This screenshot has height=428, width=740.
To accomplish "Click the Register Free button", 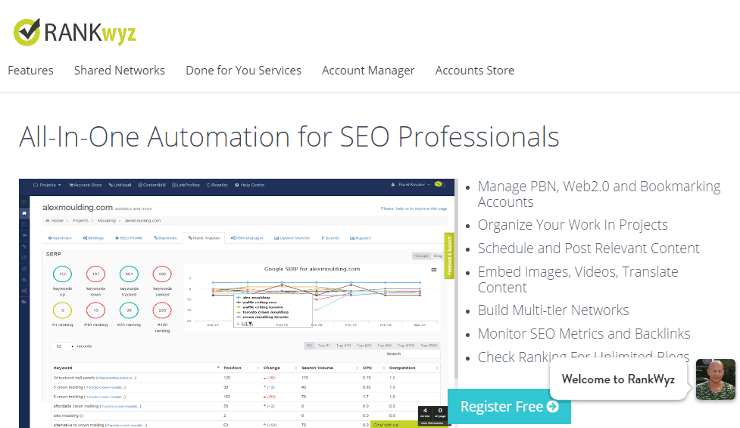I will click(x=509, y=406).
